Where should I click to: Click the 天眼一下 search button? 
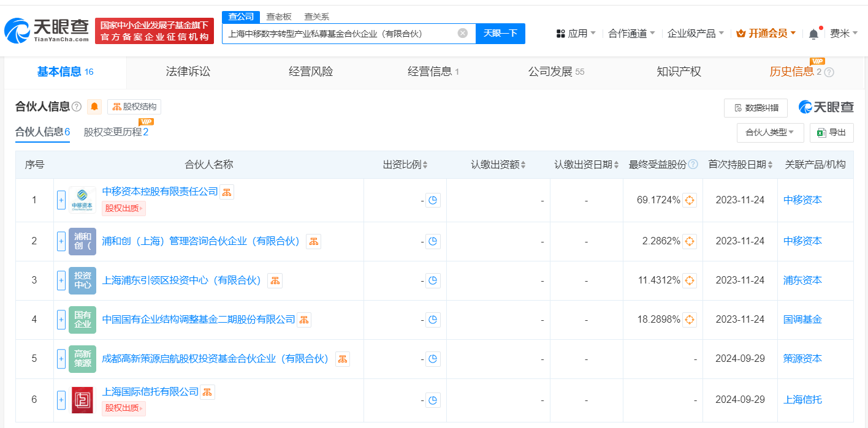500,33
